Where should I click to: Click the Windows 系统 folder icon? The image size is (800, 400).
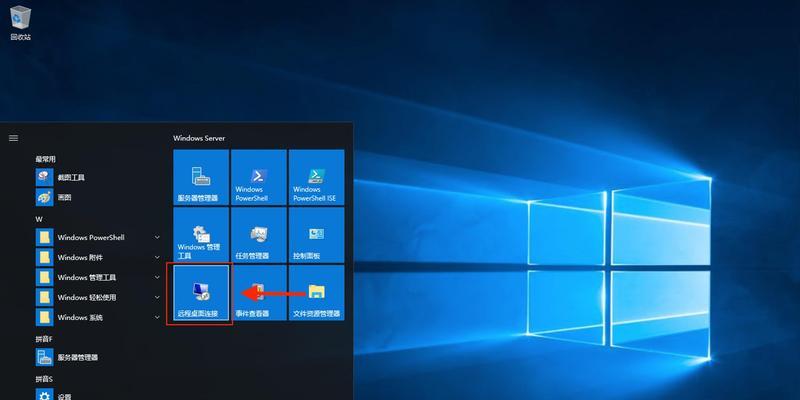click(44, 317)
